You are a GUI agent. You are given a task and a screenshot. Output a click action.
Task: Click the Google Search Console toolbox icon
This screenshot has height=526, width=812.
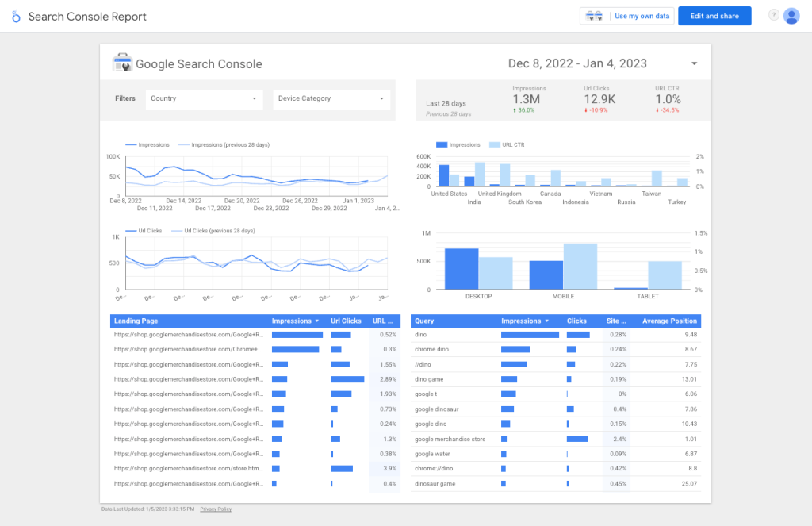coord(121,63)
